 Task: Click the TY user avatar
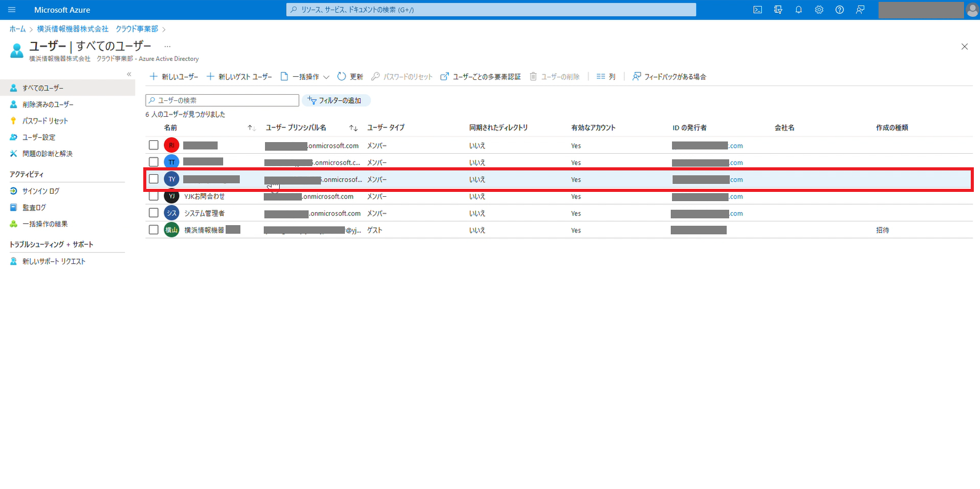click(172, 179)
